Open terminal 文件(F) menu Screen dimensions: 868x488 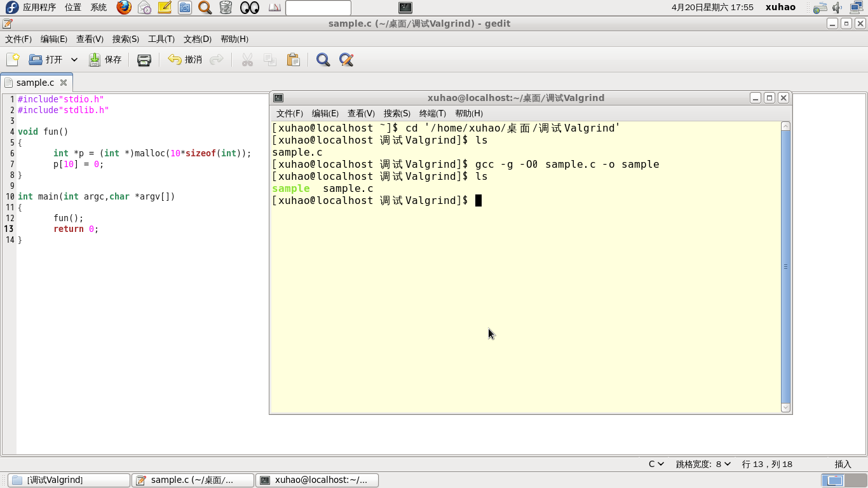pos(290,113)
